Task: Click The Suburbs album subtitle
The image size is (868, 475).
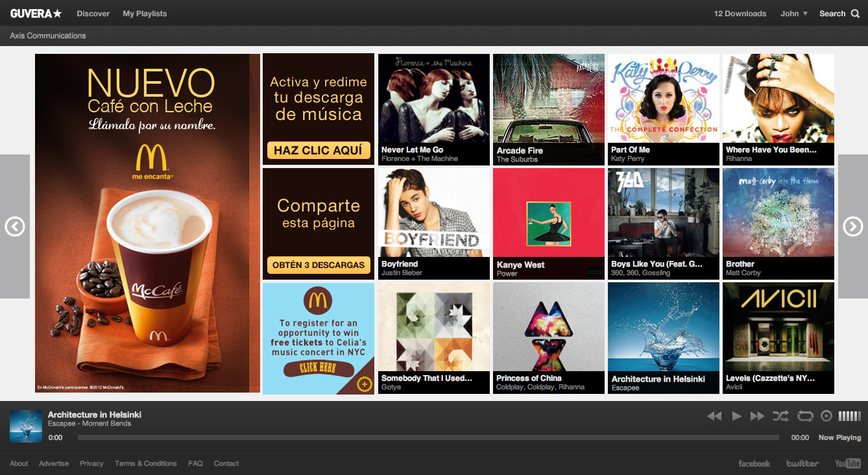Action: click(517, 160)
